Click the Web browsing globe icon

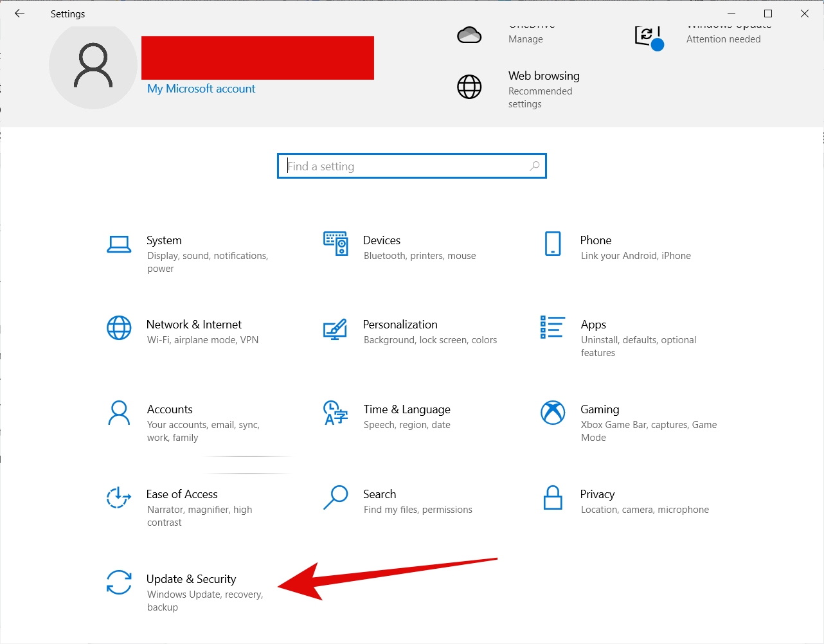469,87
